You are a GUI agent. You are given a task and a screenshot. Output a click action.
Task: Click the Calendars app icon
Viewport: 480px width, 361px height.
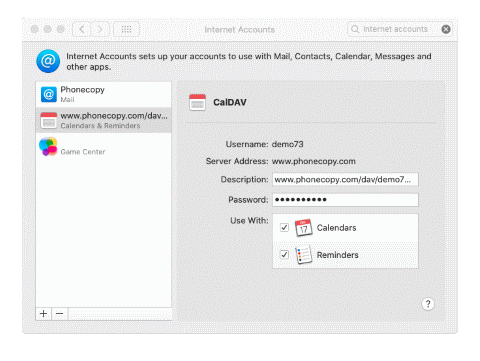303,228
